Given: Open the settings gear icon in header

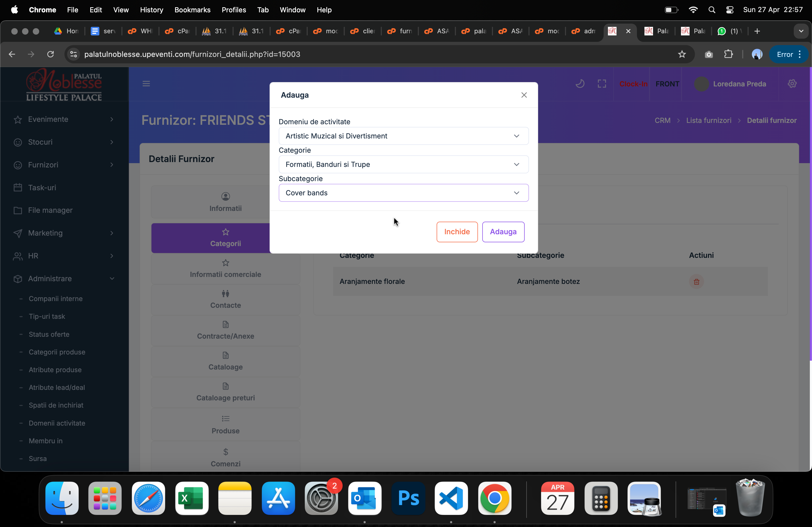Looking at the screenshot, I should [792, 83].
